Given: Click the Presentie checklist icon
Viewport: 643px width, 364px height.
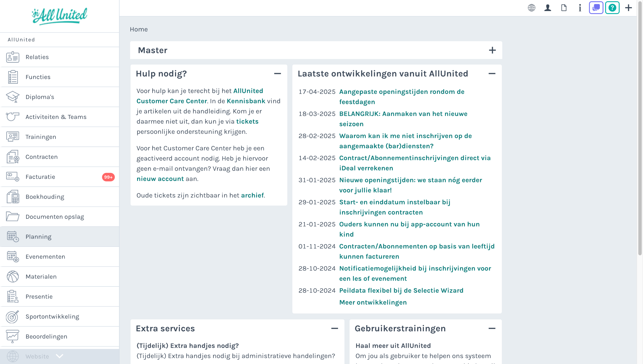Looking at the screenshot, I should [x=13, y=297].
